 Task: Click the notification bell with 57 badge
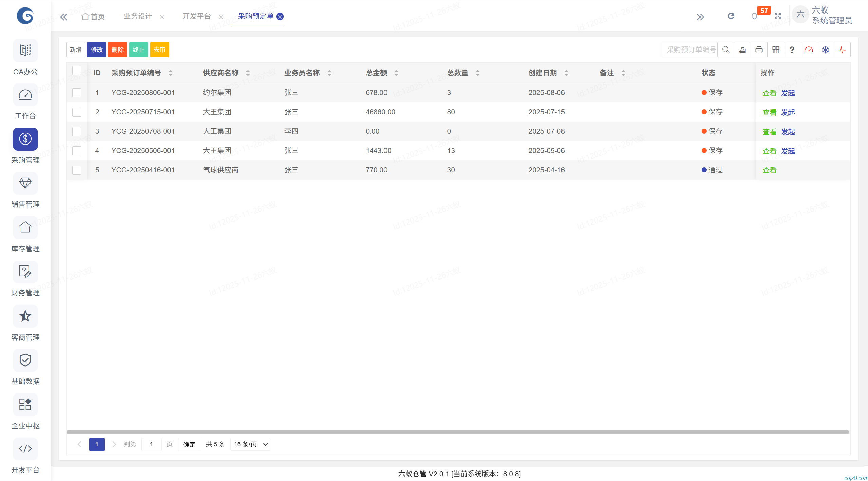754,16
